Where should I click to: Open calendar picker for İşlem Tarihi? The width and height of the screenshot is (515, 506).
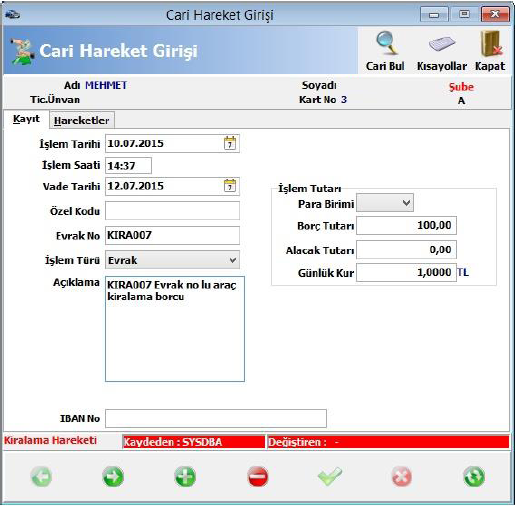click(x=230, y=143)
